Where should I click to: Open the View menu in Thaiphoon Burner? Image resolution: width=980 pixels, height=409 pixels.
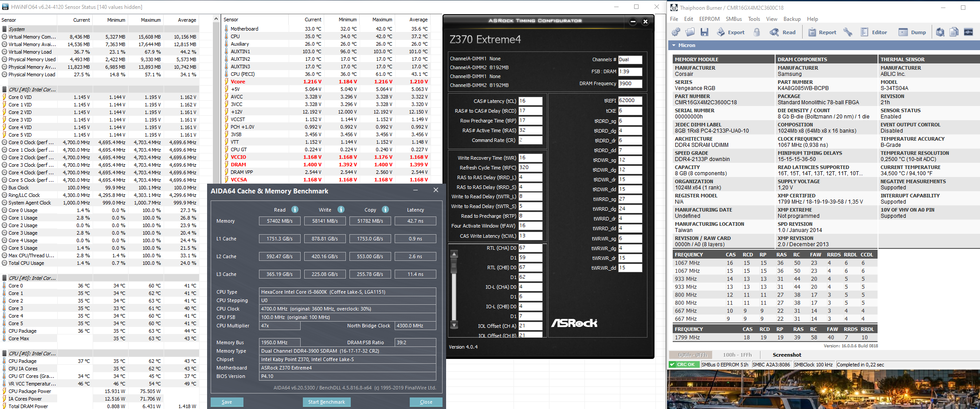772,19
